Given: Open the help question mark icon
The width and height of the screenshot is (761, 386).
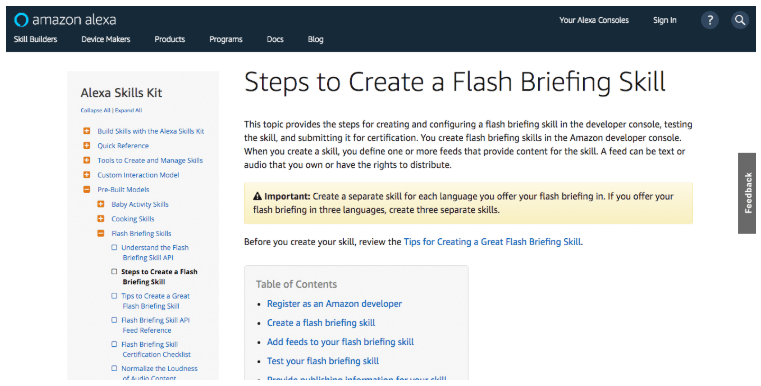Looking at the screenshot, I should click(x=710, y=20).
